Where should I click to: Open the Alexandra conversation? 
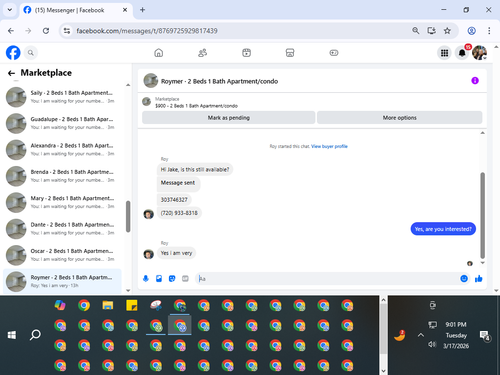(x=62, y=149)
